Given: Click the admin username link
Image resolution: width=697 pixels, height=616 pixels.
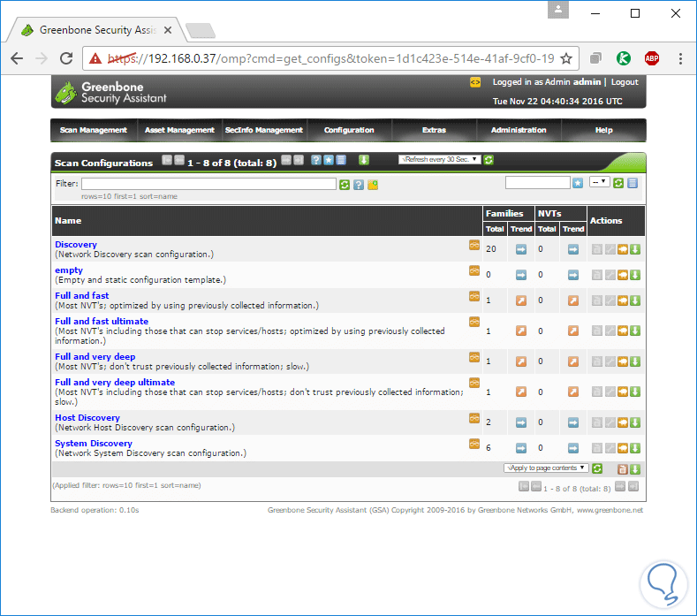Looking at the screenshot, I should coord(587,82).
